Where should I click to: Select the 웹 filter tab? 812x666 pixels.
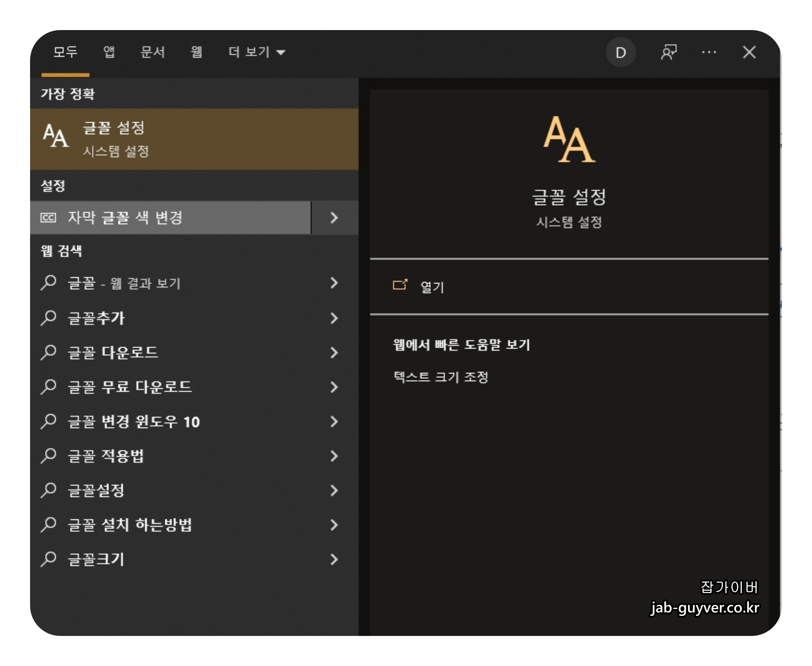(x=196, y=52)
